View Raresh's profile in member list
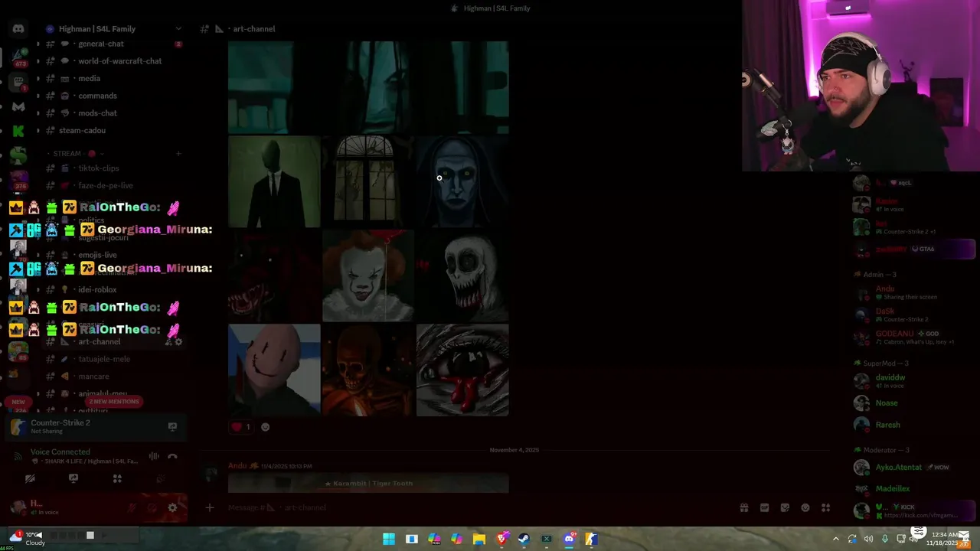The height and width of the screenshot is (551, 980). [913, 425]
